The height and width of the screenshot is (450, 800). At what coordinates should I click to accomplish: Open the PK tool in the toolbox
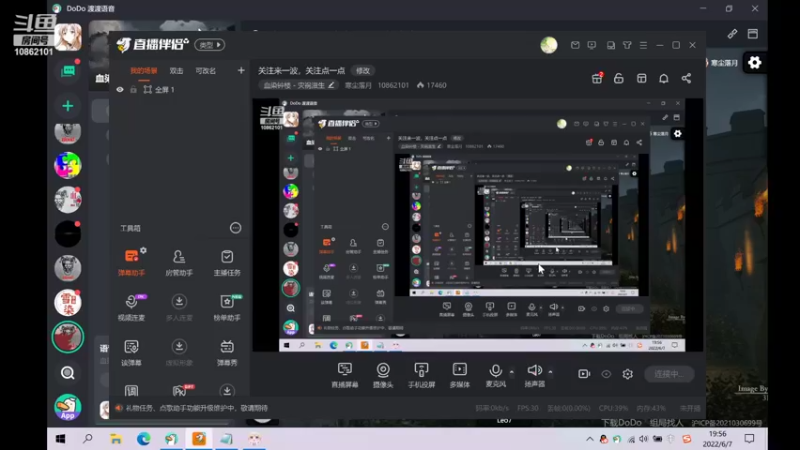click(x=180, y=390)
